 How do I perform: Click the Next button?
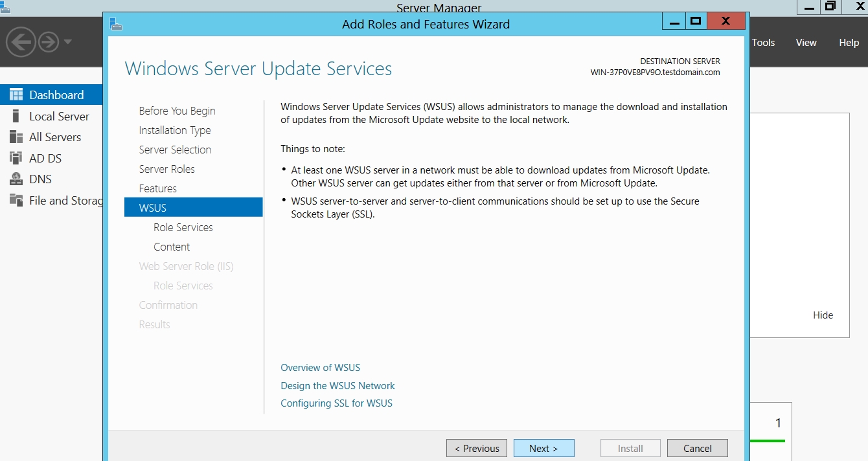544,448
